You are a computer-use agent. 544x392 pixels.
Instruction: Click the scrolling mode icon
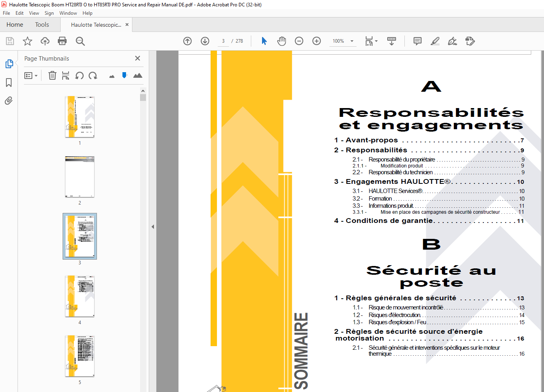[x=392, y=41]
